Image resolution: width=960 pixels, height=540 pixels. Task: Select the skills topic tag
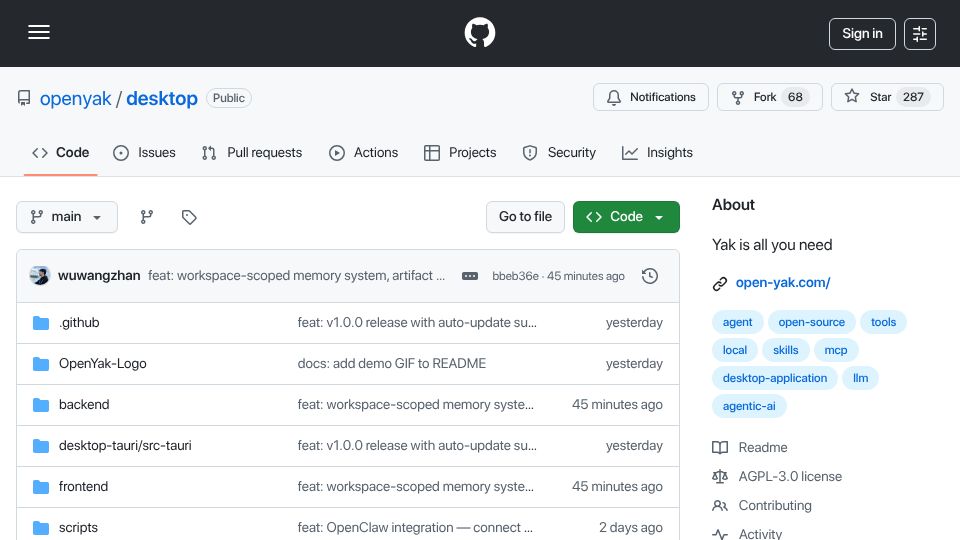(x=786, y=350)
